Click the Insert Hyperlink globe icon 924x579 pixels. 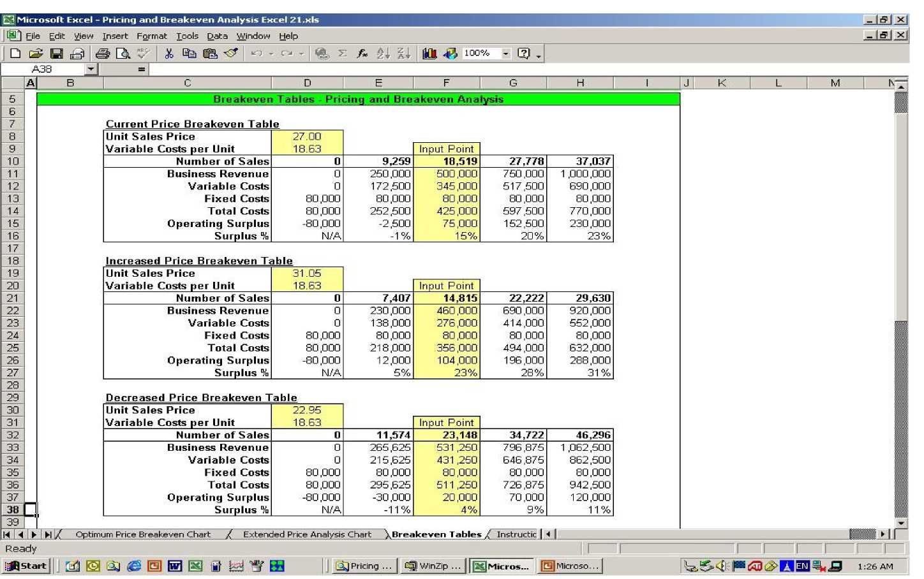(x=322, y=54)
